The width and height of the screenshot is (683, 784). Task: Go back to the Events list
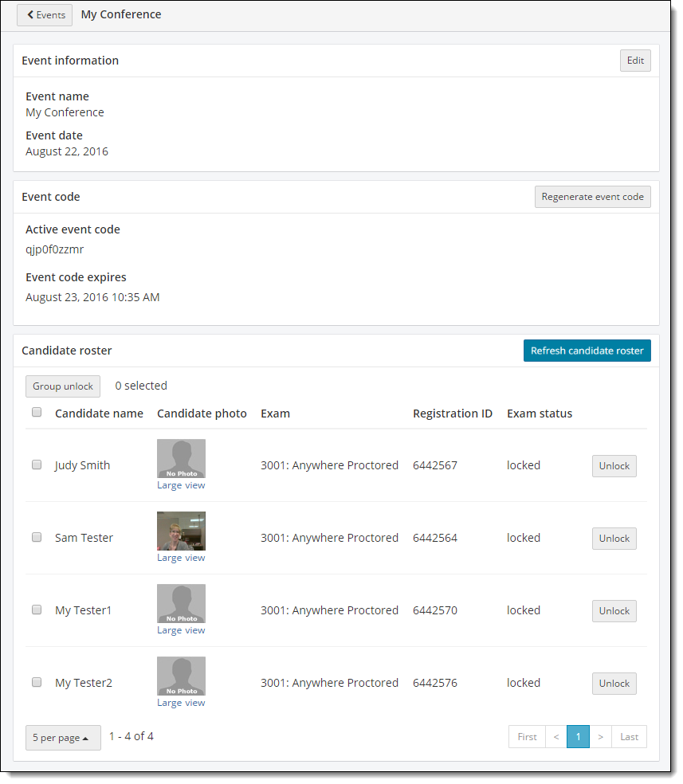pyautogui.click(x=45, y=15)
